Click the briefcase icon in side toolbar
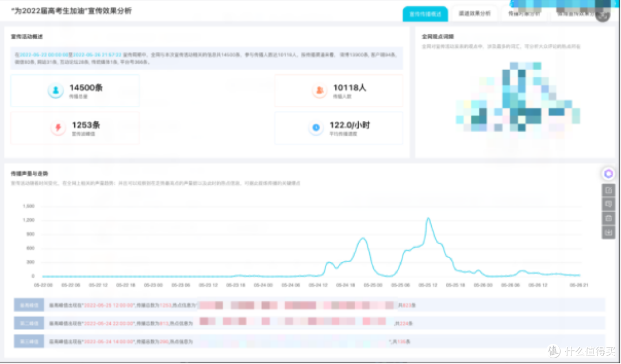This screenshot has width=621, height=364. point(608,219)
